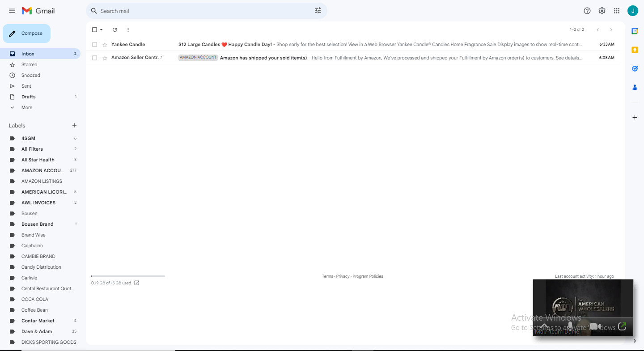644x351 pixels.
Task: Open Google Tasks side panel icon
Action: (x=635, y=69)
